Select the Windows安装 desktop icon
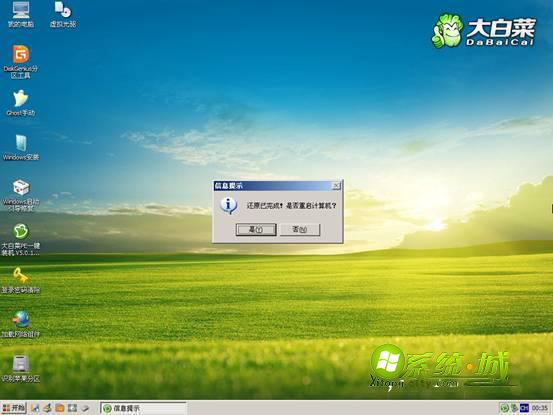This screenshot has height=415, width=553. [20, 147]
